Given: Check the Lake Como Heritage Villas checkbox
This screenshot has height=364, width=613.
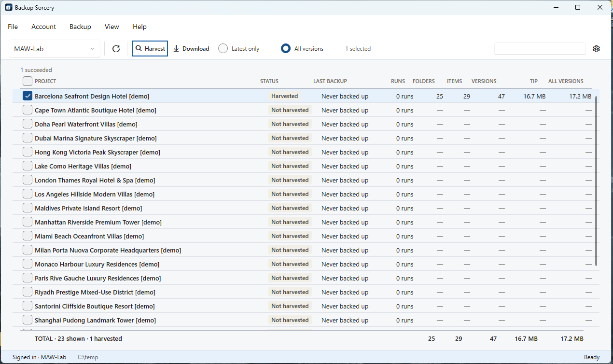Looking at the screenshot, I should pyautogui.click(x=28, y=166).
